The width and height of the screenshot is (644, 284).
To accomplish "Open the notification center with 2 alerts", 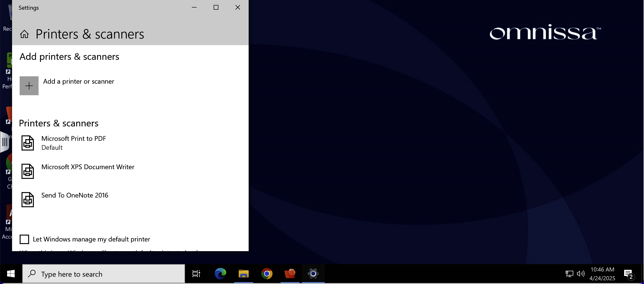I will (628, 274).
